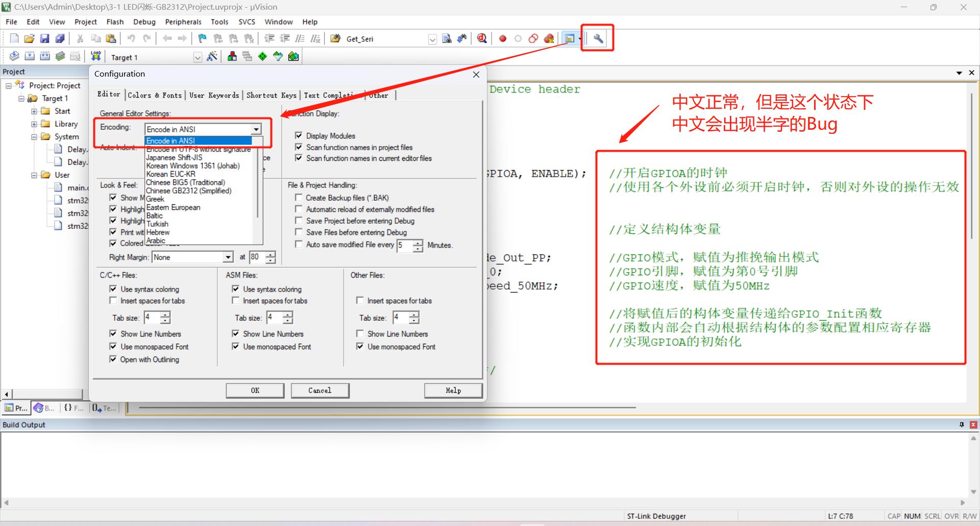Click the New file toolbar icon
Screen dimensions: 980x526
(x=14, y=38)
